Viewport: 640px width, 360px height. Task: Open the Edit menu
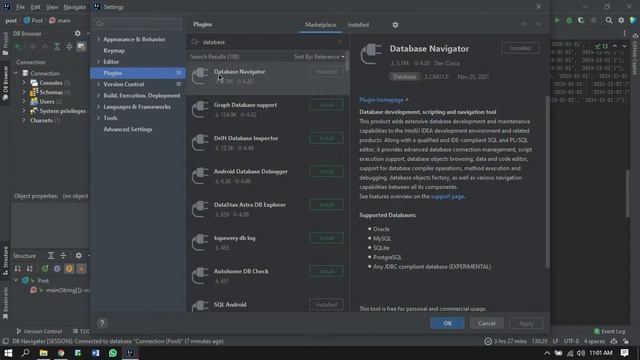pos(36,7)
